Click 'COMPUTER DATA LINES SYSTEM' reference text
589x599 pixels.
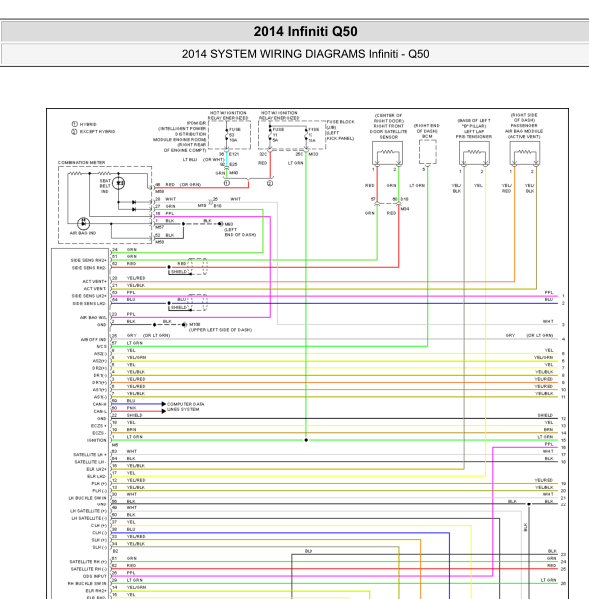186,406
